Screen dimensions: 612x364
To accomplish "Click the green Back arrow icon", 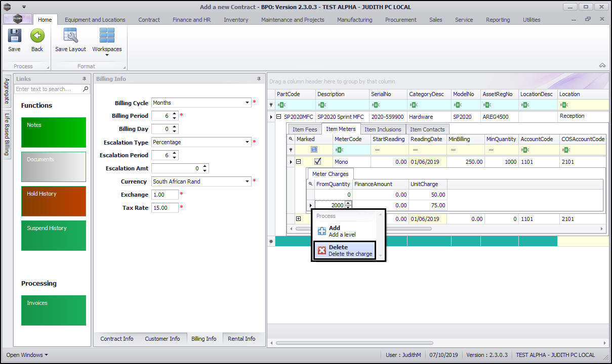I will pos(37,36).
